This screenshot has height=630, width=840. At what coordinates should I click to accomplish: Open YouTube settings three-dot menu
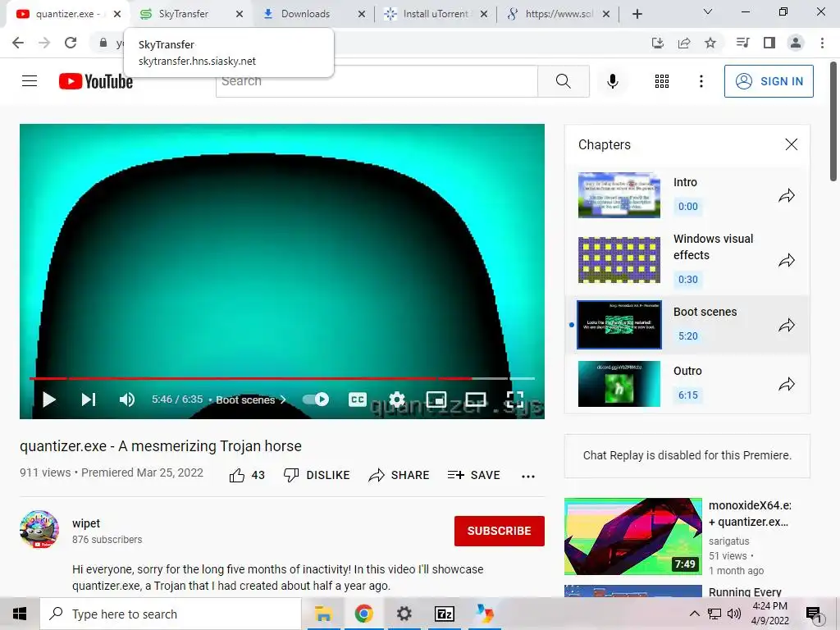pyautogui.click(x=701, y=81)
